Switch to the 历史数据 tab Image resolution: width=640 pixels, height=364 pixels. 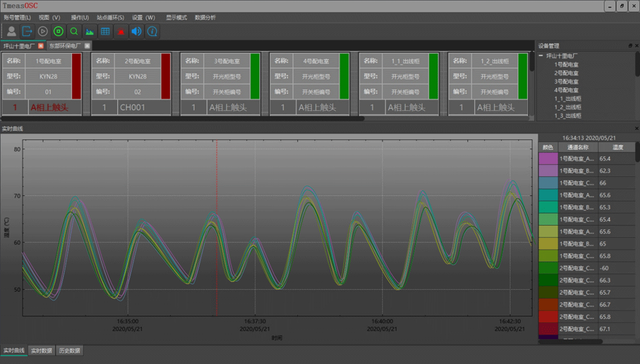(x=69, y=351)
